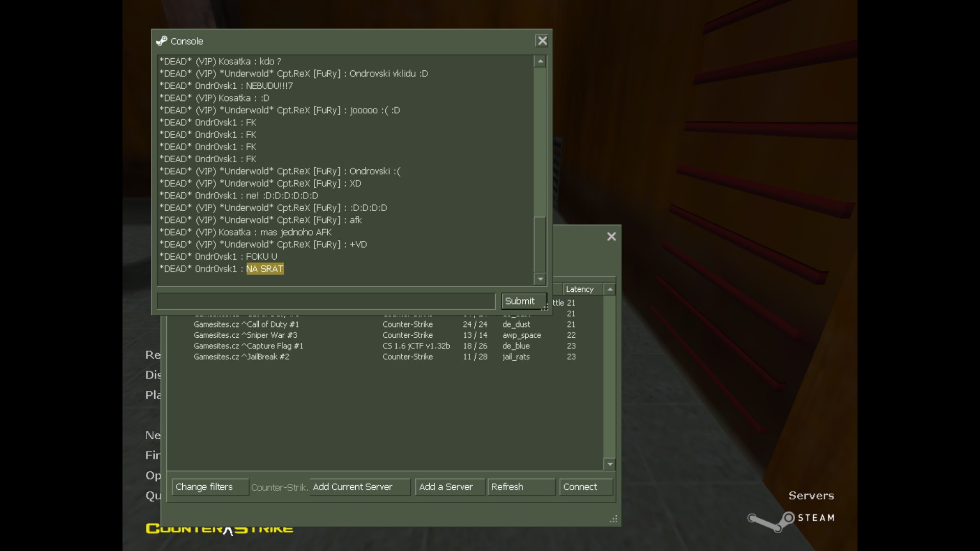
Task: Open Change filters in server browser
Action: 210,487
